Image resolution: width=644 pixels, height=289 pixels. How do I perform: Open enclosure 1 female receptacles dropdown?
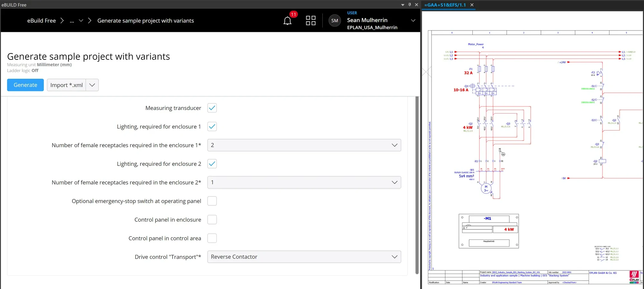304,145
